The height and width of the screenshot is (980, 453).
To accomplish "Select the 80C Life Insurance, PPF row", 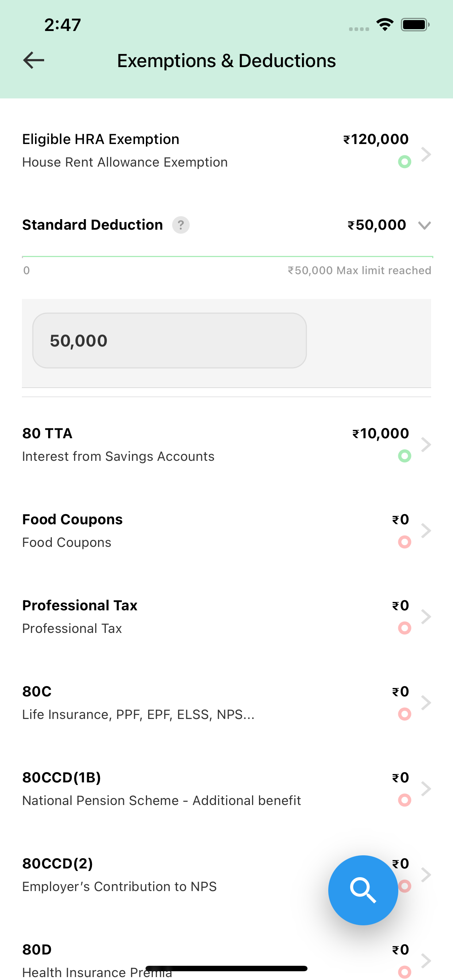I will [x=226, y=703].
